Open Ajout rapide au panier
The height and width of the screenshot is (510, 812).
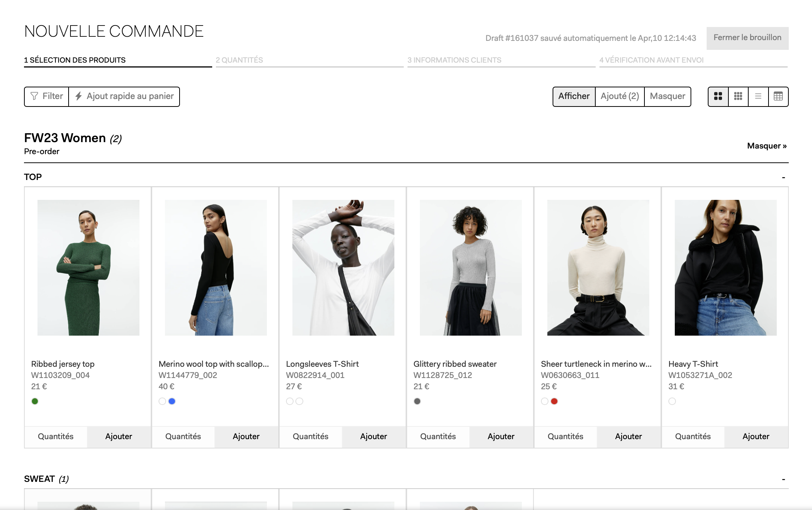click(x=124, y=96)
